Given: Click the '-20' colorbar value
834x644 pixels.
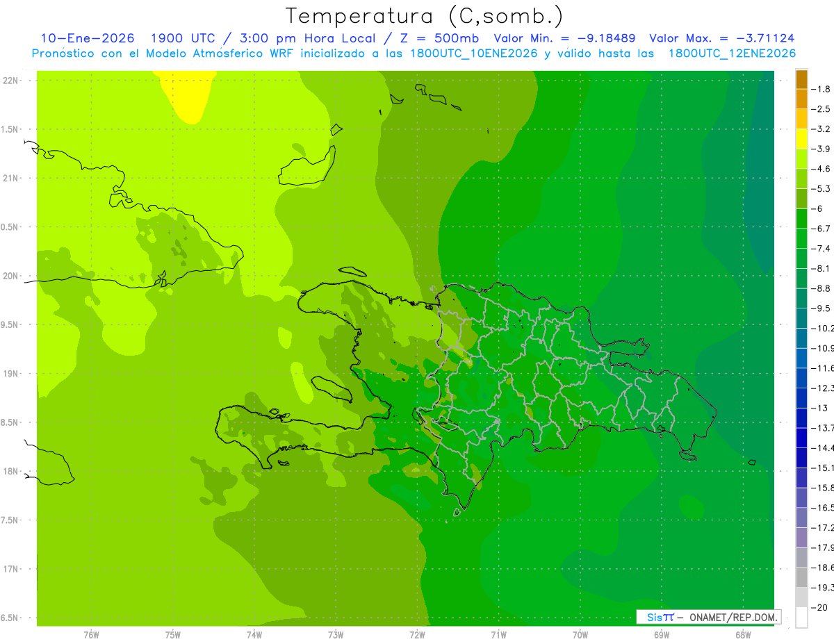Looking at the screenshot, I should [x=819, y=607].
